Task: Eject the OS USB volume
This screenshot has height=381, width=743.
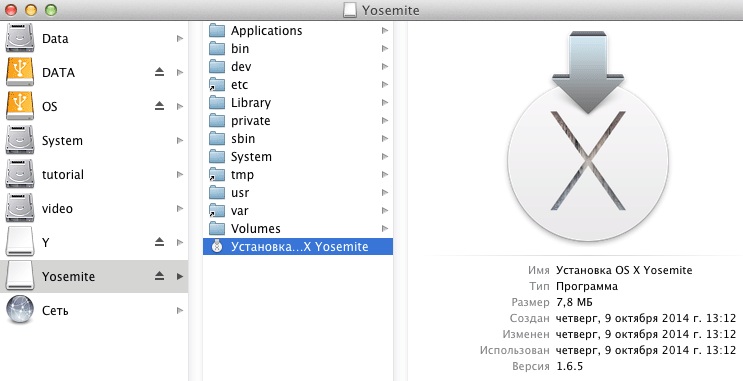Action: pos(159,106)
